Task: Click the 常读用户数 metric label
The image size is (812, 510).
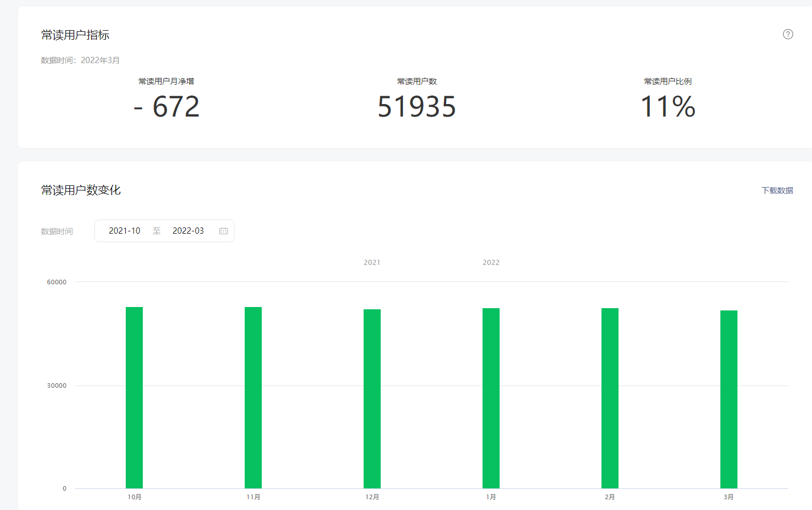Action: pos(417,81)
